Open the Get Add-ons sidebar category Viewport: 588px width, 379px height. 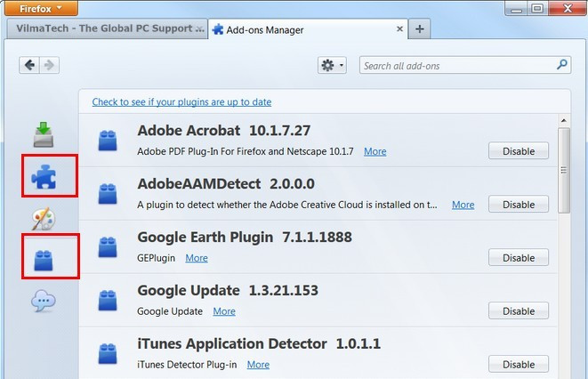pos(44,134)
